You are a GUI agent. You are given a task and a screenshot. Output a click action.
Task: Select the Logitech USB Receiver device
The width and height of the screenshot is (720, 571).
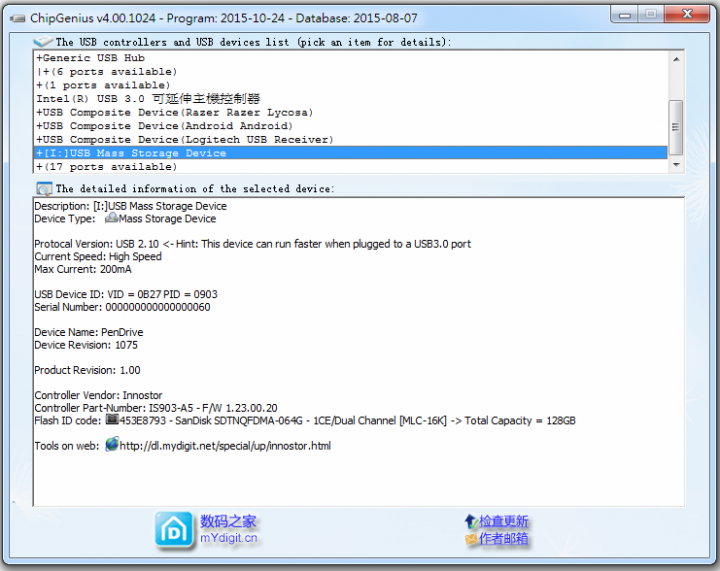tap(351, 140)
